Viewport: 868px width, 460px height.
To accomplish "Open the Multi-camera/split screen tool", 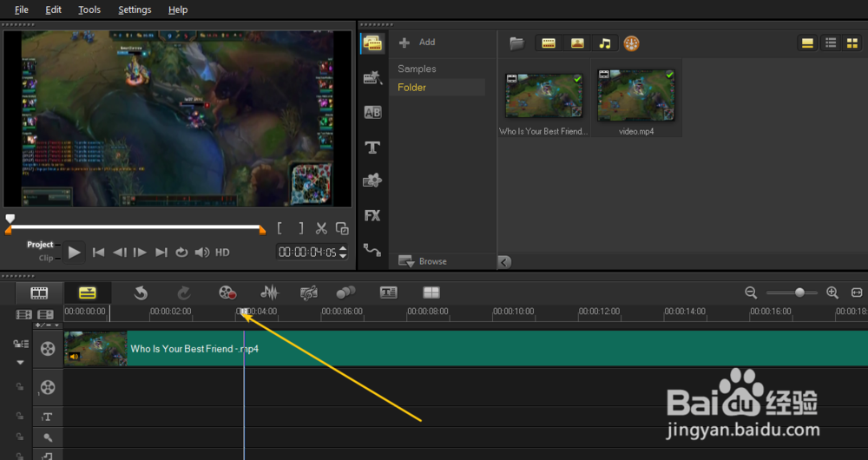I will coord(431,292).
